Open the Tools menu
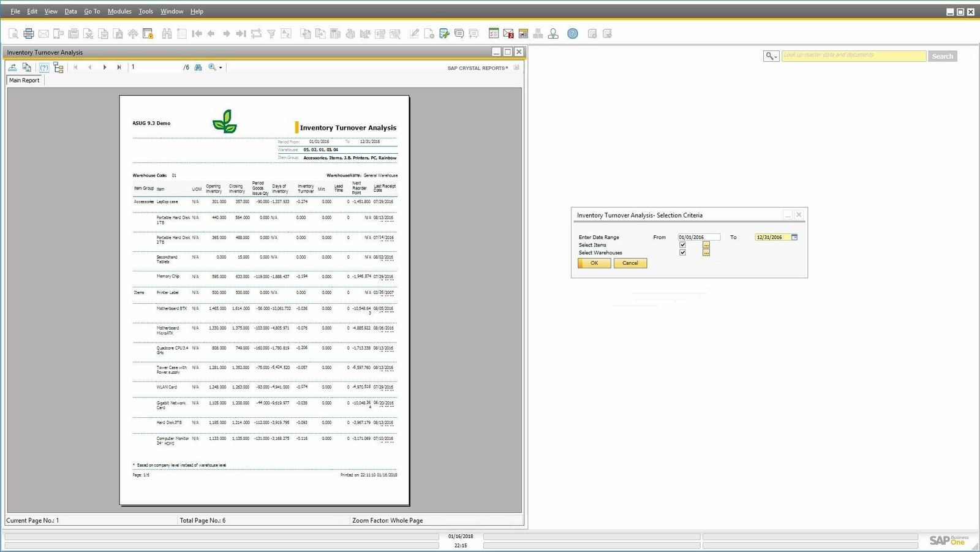The height and width of the screenshot is (552, 980). [146, 11]
